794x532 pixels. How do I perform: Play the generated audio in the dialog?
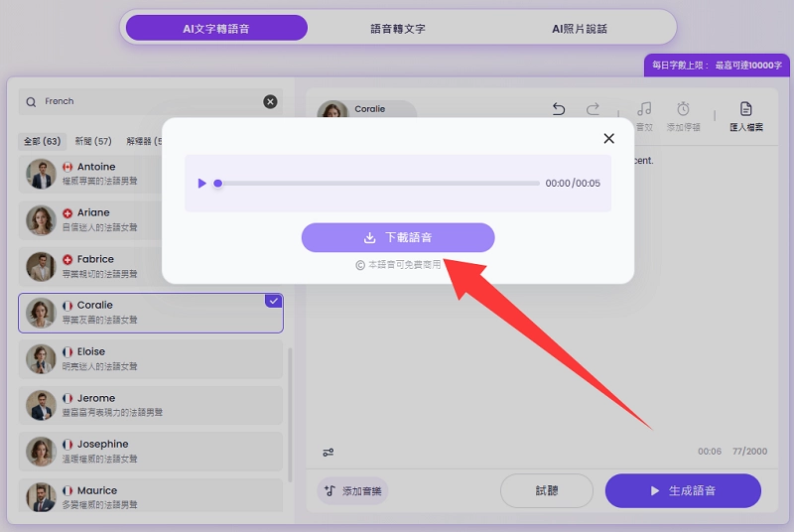click(202, 184)
